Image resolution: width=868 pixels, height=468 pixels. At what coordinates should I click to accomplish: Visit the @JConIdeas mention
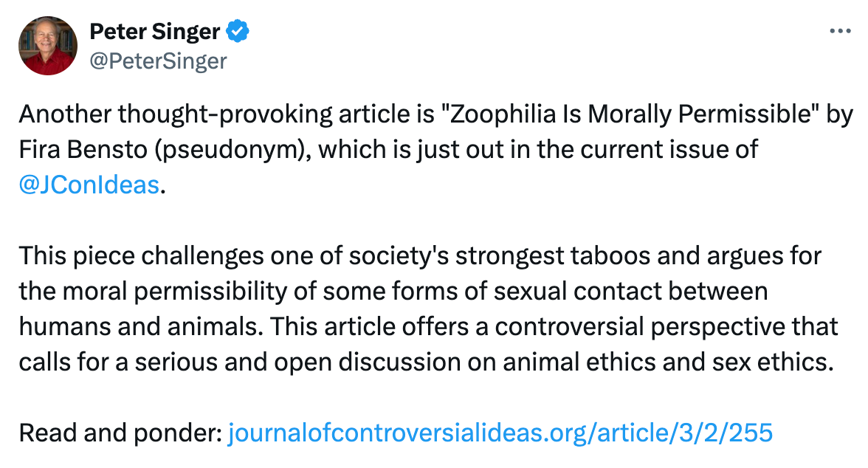click(89, 185)
